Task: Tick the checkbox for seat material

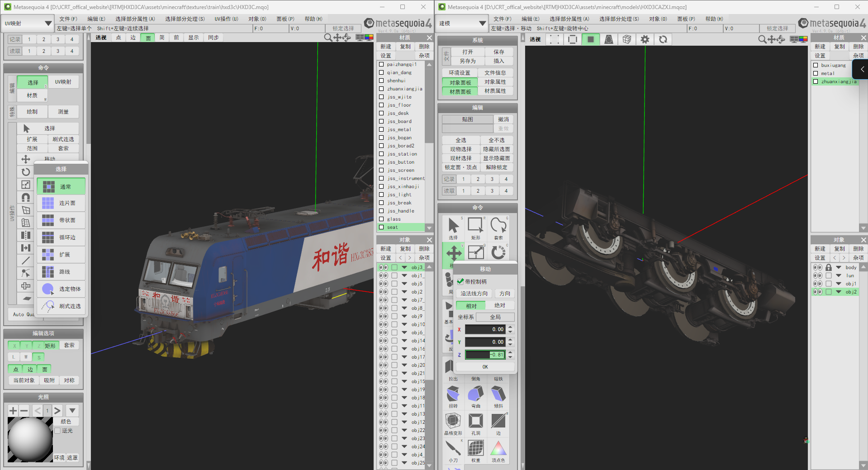Action: (x=381, y=227)
